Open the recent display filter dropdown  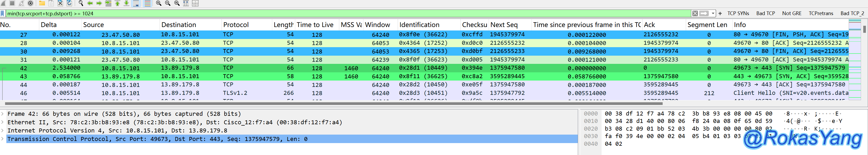(713, 14)
